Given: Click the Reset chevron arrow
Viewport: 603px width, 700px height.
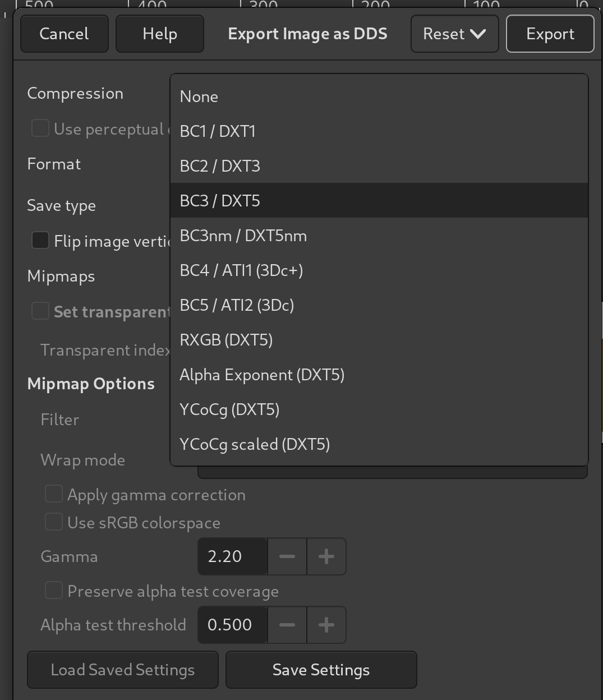Looking at the screenshot, I should [x=478, y=34].
